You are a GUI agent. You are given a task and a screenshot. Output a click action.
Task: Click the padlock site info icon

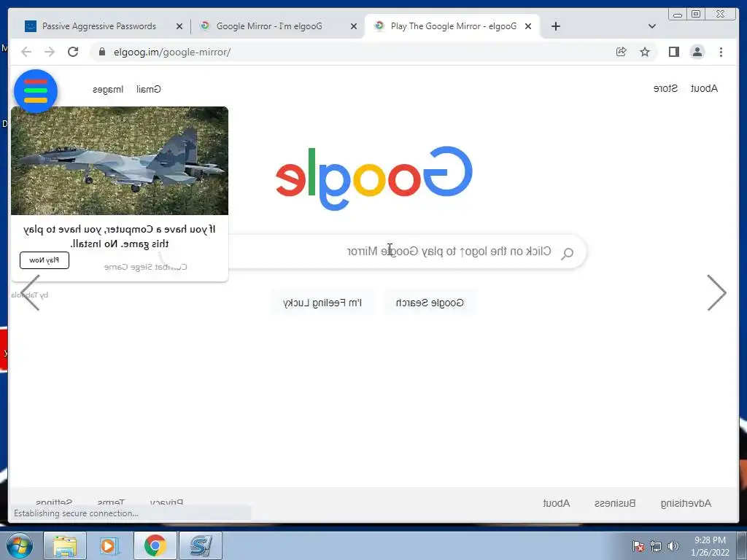[x=101, y=52]
